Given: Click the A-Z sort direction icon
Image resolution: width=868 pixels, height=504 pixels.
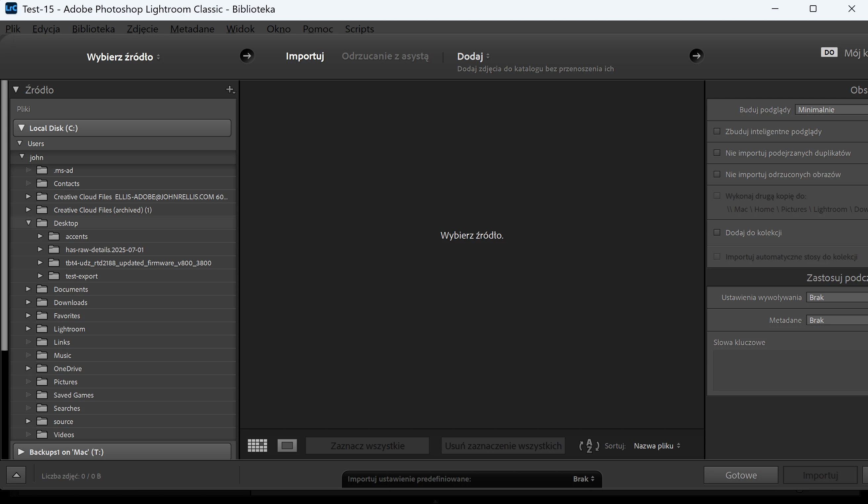Looking at the screenshot, I should tap(589, 446).
